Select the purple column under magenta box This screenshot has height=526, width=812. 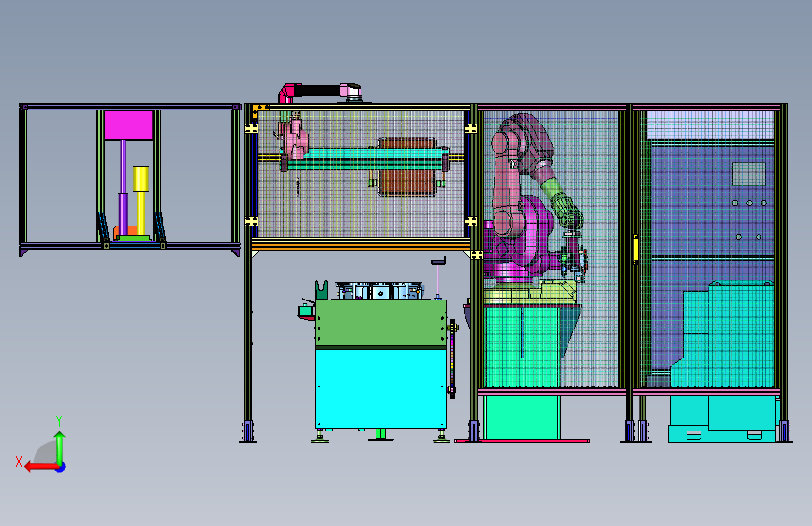pos(124,187)
